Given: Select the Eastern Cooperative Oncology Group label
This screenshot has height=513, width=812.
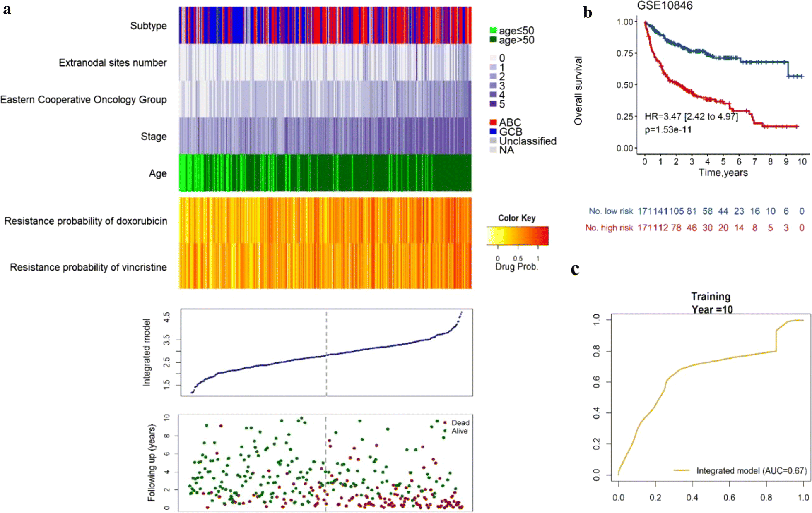Looking at the screenshot, I should click(83, 100).
